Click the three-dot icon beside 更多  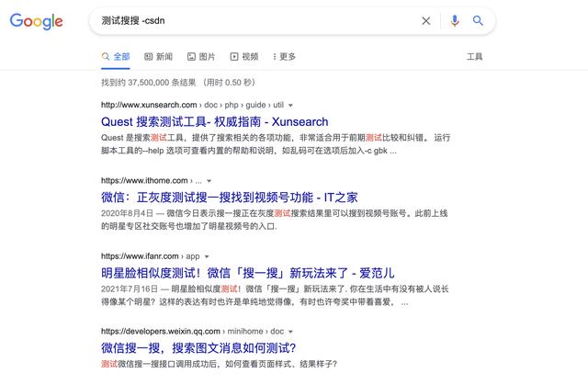[x=275, y=57]
